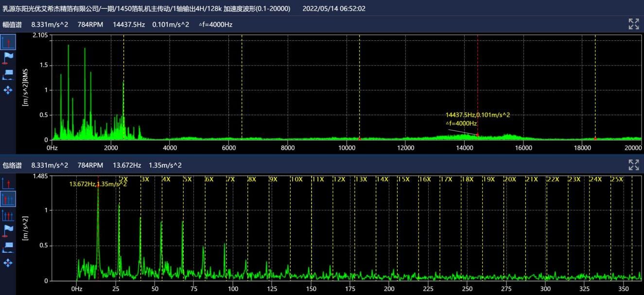Click the 20X harmonic marker label

tap(510, 179)
